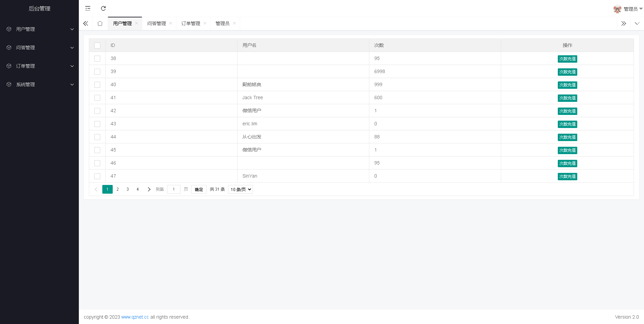Click 次数充值 for 从心出发
The height and width of the screenshot is (324, 644).
(568, 137)
